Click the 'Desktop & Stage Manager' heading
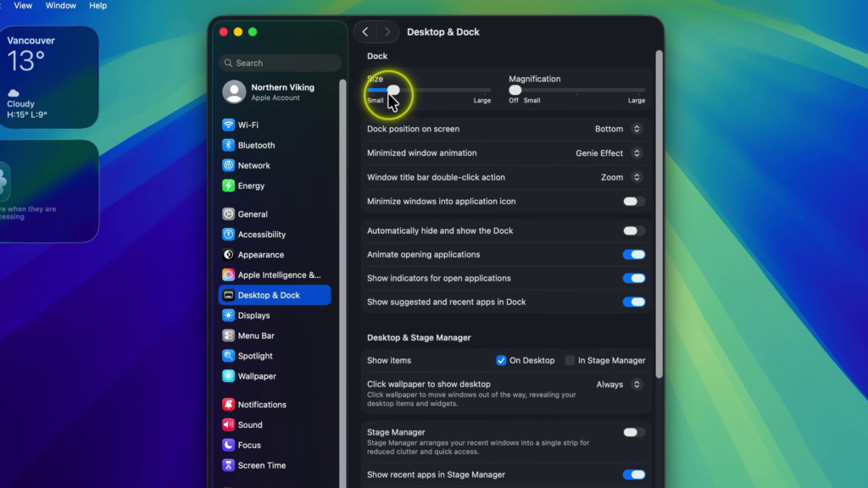The image size is (868, 488). pyautogui.click(x=419, y=337)
